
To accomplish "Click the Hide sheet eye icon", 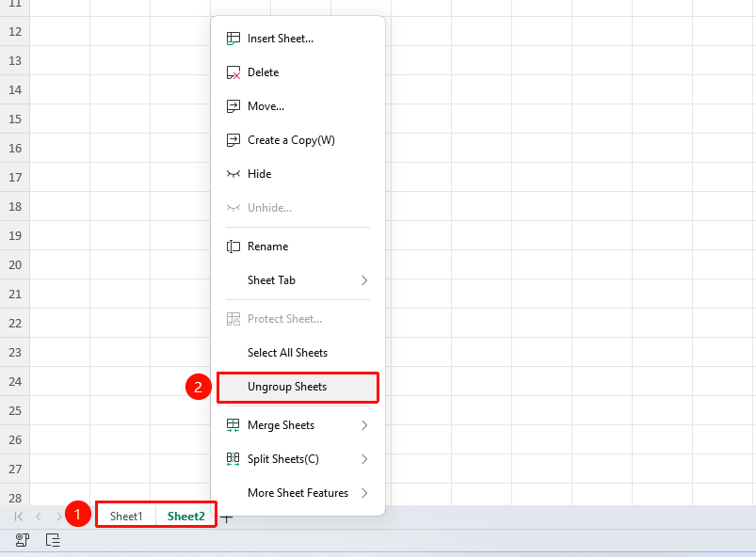I will point(233,174).
